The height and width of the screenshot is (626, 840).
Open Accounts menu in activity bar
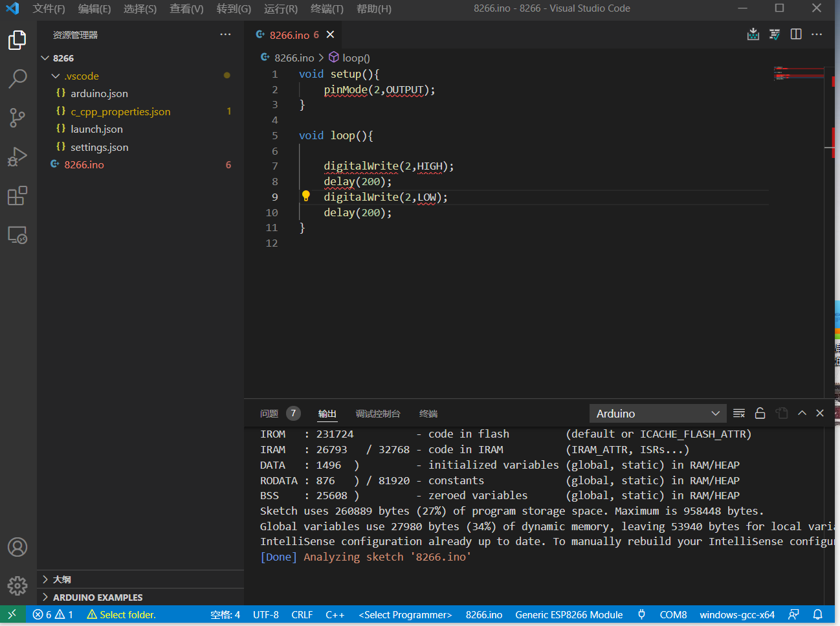[17, 547]
